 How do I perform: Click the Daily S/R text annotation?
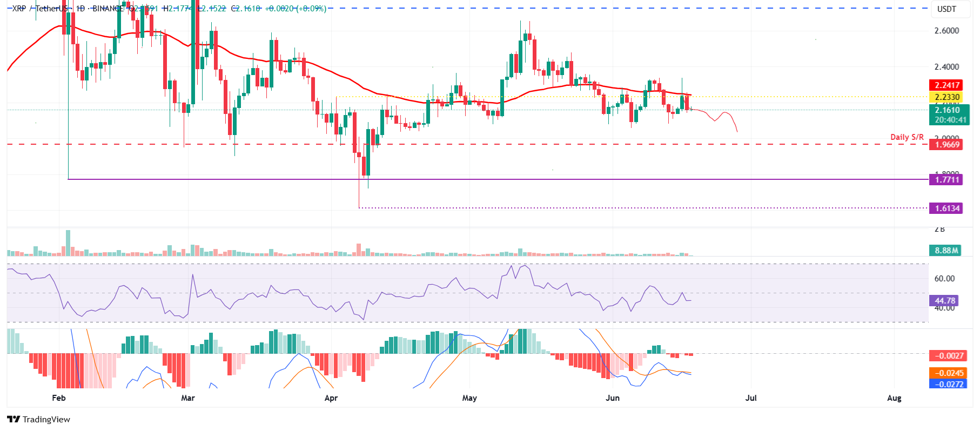[x=907, y=137]
